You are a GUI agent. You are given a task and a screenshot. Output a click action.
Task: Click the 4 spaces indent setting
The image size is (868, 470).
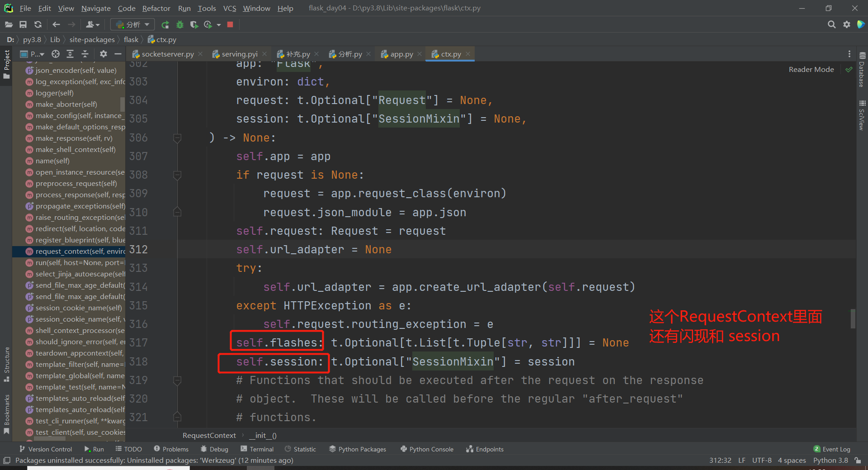(x=792, y=461)
